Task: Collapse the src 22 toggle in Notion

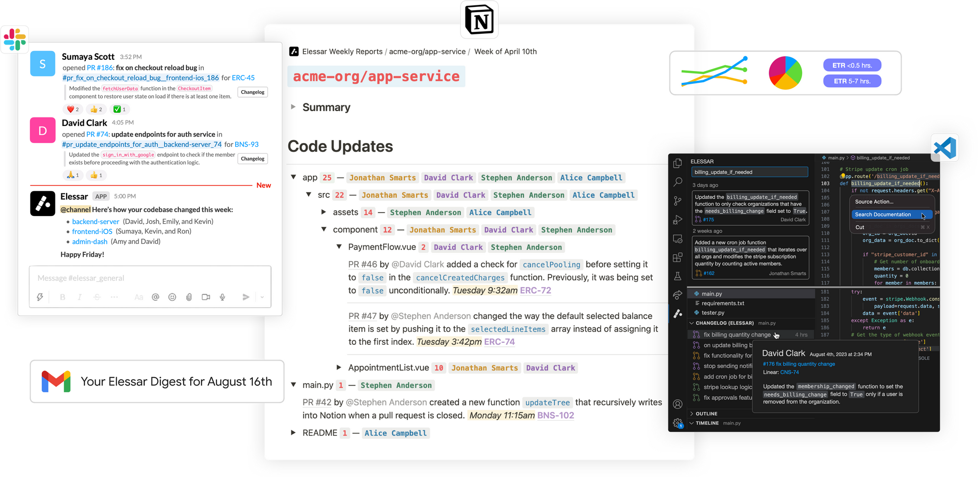Action: (x=309, y=195)
